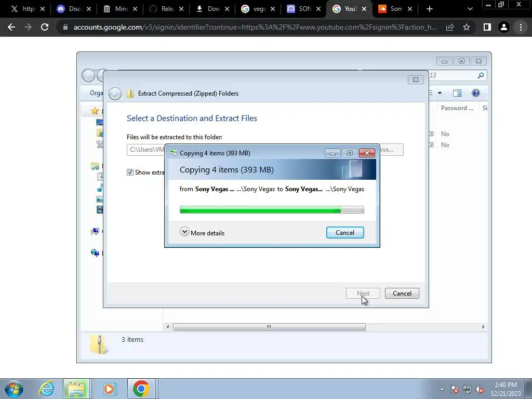This screenshot has height=399, width=532.
Task: Switch to the Discord browser tab
Action: [x=74, y=9]
